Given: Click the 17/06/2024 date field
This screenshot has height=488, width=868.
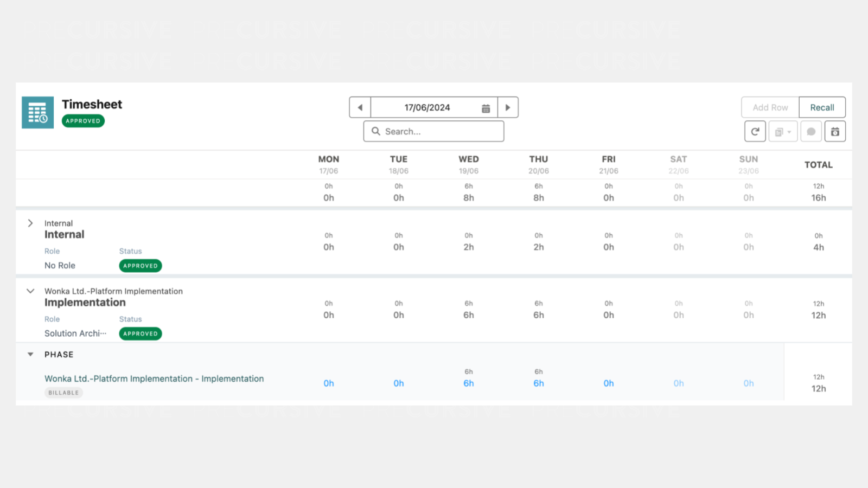Looking at the screenshot, I should [427, 107].
